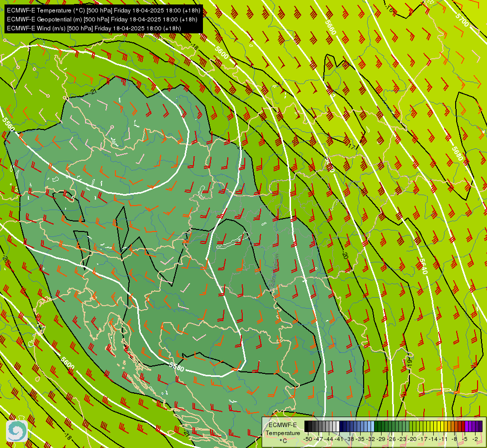Click the -5 tick label in the legend

(465, 439)
